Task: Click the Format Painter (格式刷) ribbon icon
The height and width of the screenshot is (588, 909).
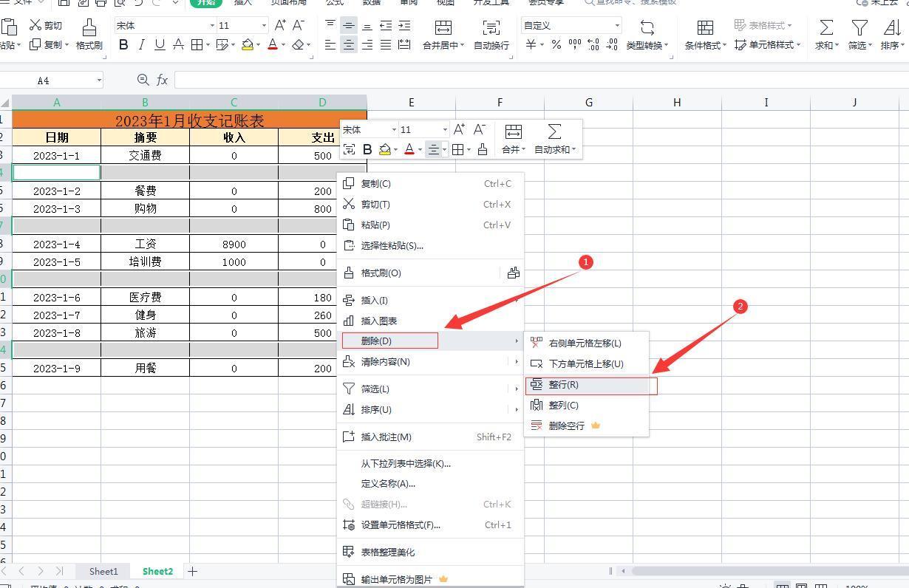Action: point(89,34)
